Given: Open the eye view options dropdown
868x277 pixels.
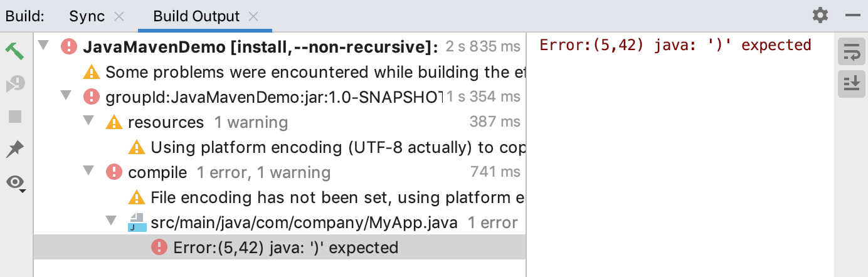Looking at the screenshot, I should point(15,182).
